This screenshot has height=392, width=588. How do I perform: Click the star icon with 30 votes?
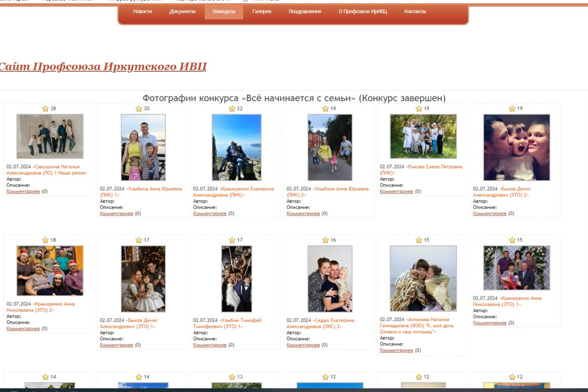(139, 109)
